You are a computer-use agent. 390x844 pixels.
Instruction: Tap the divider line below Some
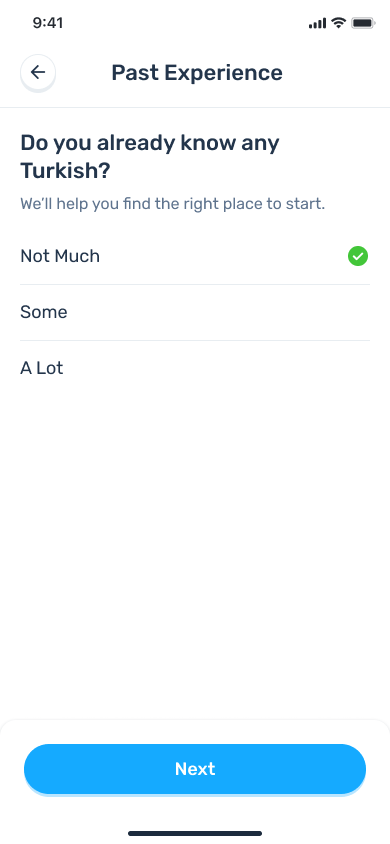point(195,340)
